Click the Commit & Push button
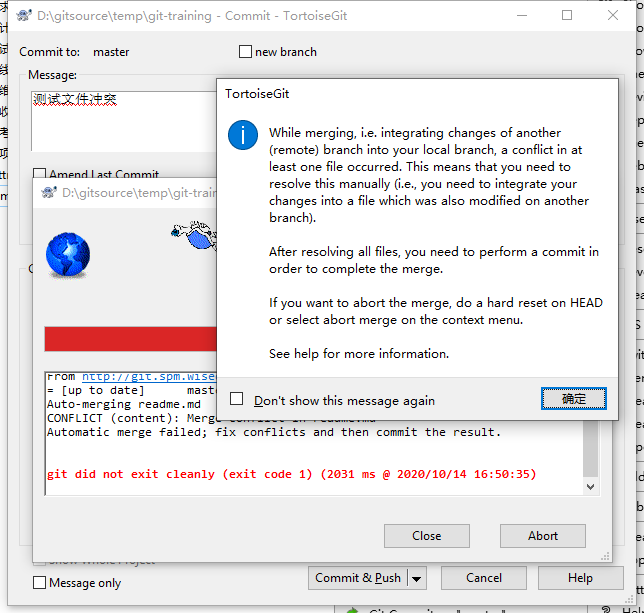The height and width of the screenshot is (613, 644). pos(358,578)
